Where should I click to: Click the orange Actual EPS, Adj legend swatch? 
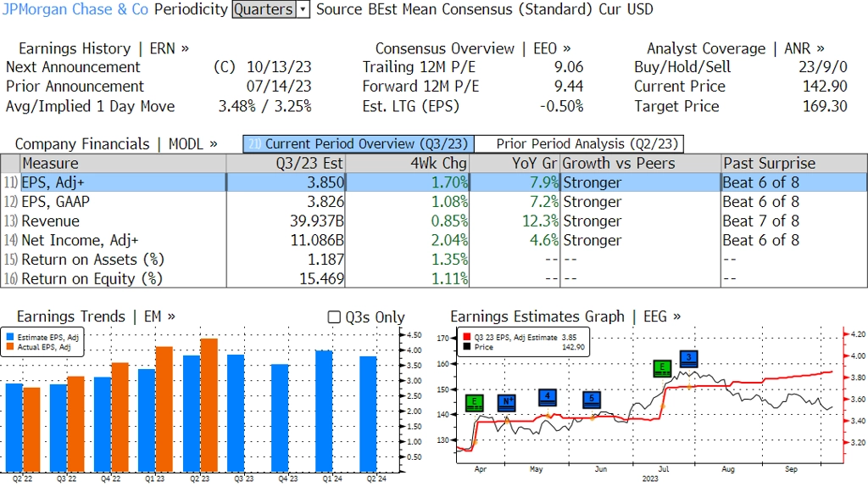pyautogui.click(x=10, y=347)
